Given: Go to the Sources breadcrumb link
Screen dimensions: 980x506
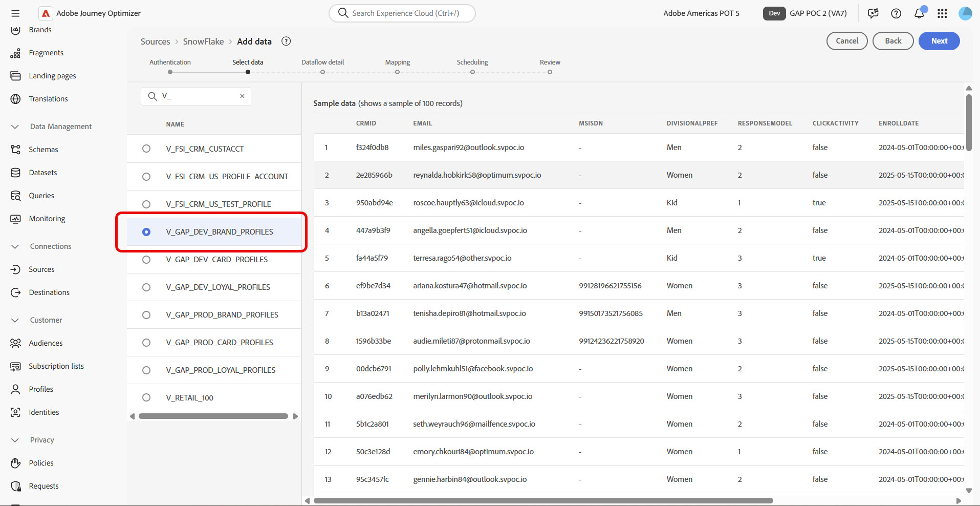Looking at the screenshot, I should tap(155, 41).
